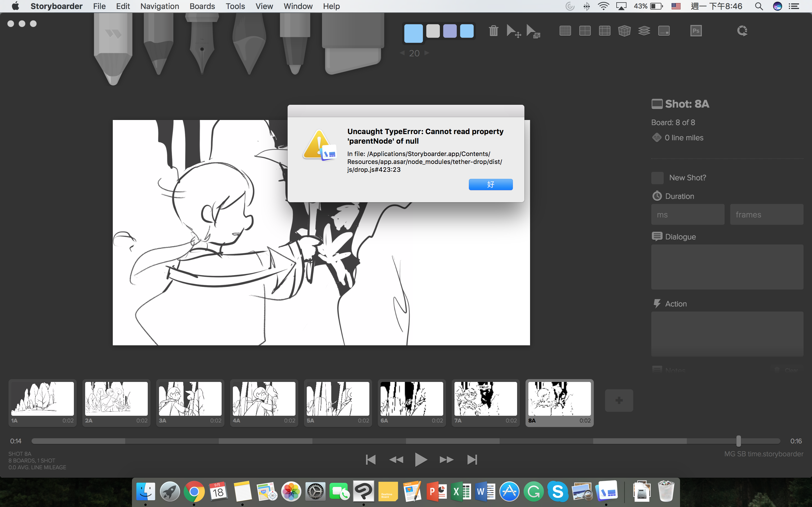The image size is (812, 507).
Task: Decrease brush size with the left arrow
Action: 402,53
